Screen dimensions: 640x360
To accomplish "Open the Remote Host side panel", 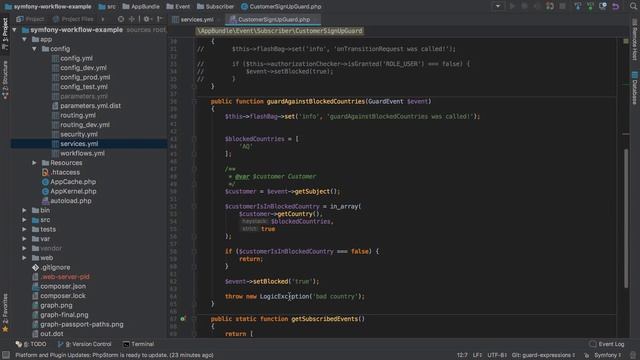I will 635,40.
